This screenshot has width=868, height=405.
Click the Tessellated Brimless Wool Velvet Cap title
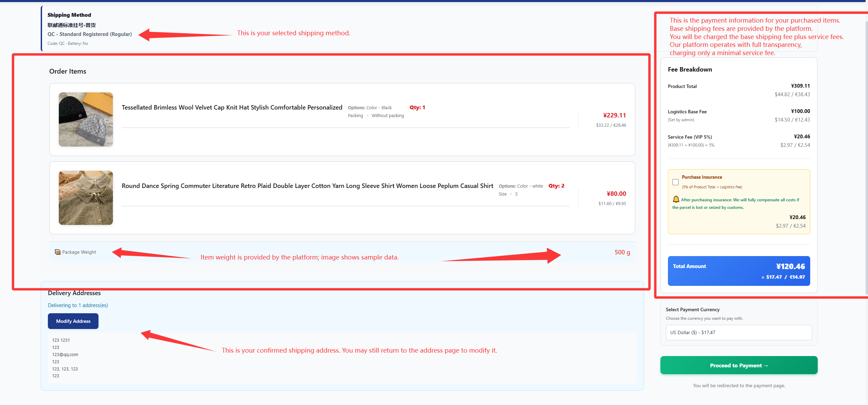232,107
